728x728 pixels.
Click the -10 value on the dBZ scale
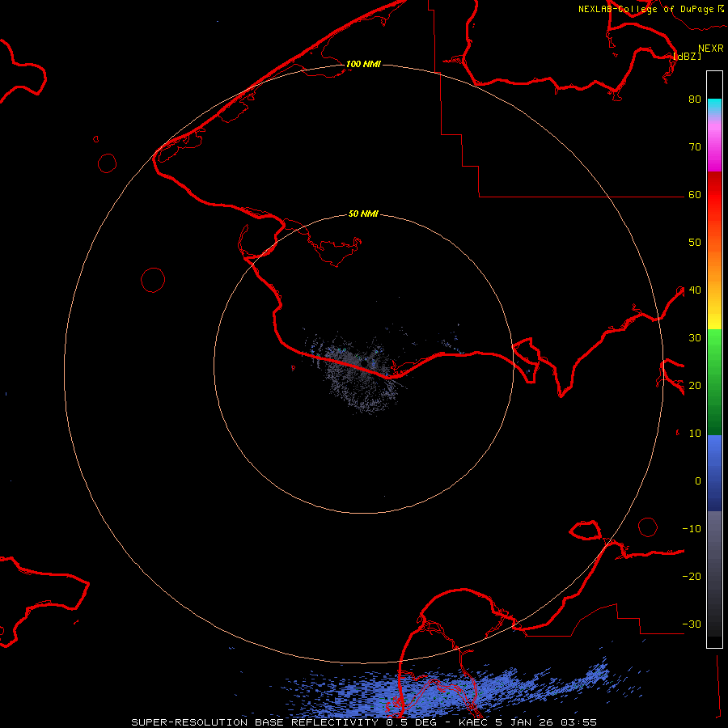692,529
